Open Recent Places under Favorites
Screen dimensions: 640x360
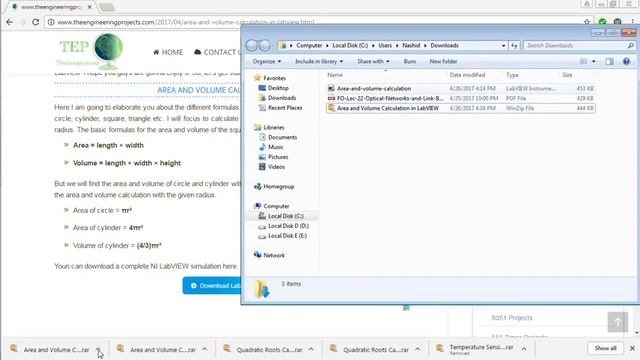point(285,108)
